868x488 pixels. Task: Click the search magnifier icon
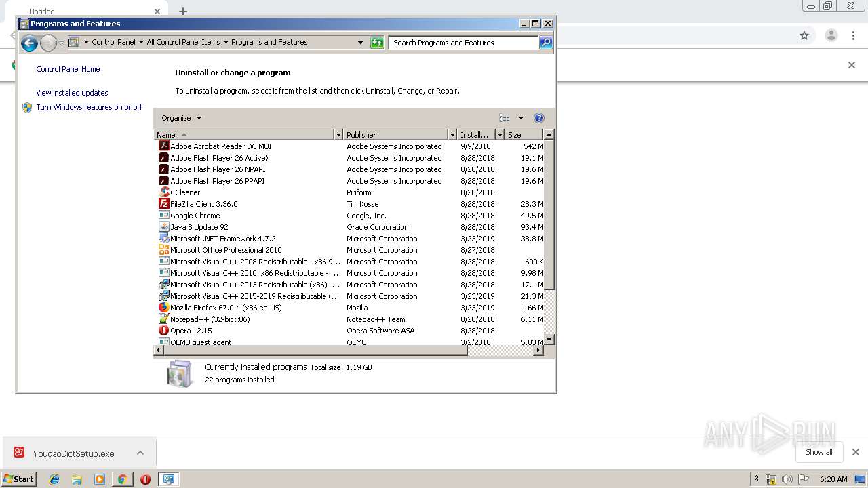pyautogui.click(x=546, y=43)
